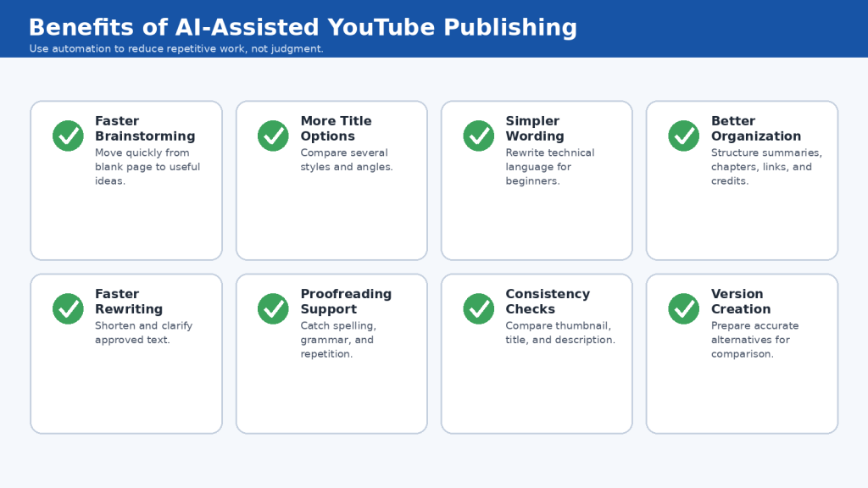The image size is (868, 488).
Task: Select text 'Catch spelling, grammar, and repetition.'
Action: coord(338,340)
